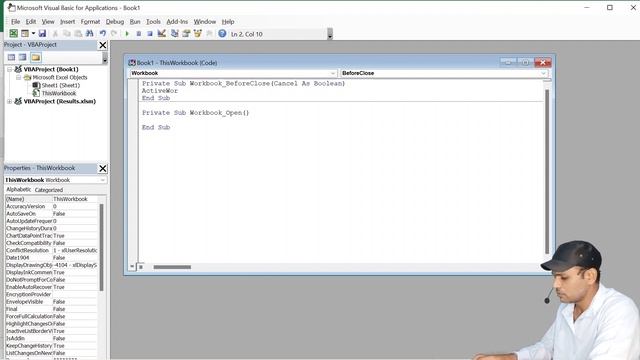Click the (Name) property value field
Screen dimensions: 640x360
point(75,199)
